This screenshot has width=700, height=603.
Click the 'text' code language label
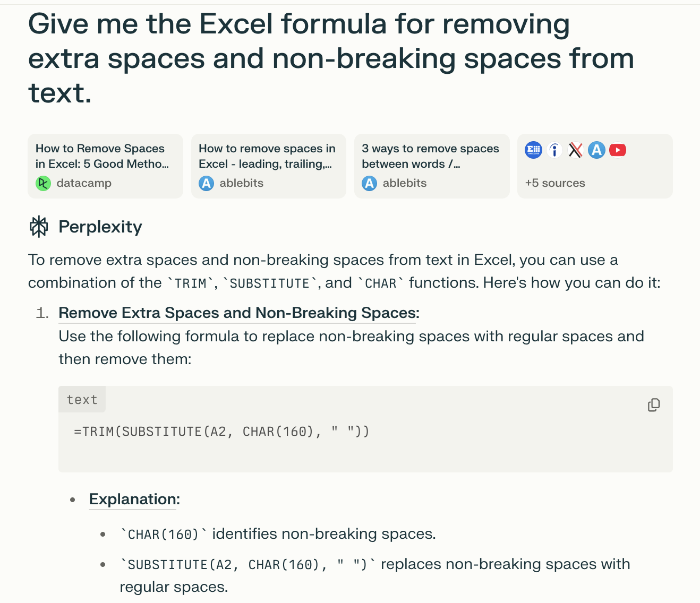tap(82, 400)
